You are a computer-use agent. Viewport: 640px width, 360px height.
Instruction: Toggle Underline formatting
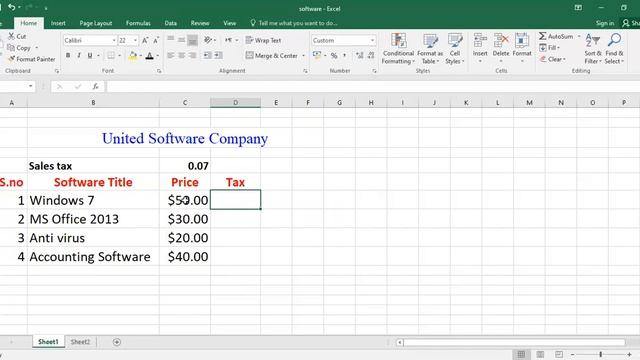click(89, 56)
